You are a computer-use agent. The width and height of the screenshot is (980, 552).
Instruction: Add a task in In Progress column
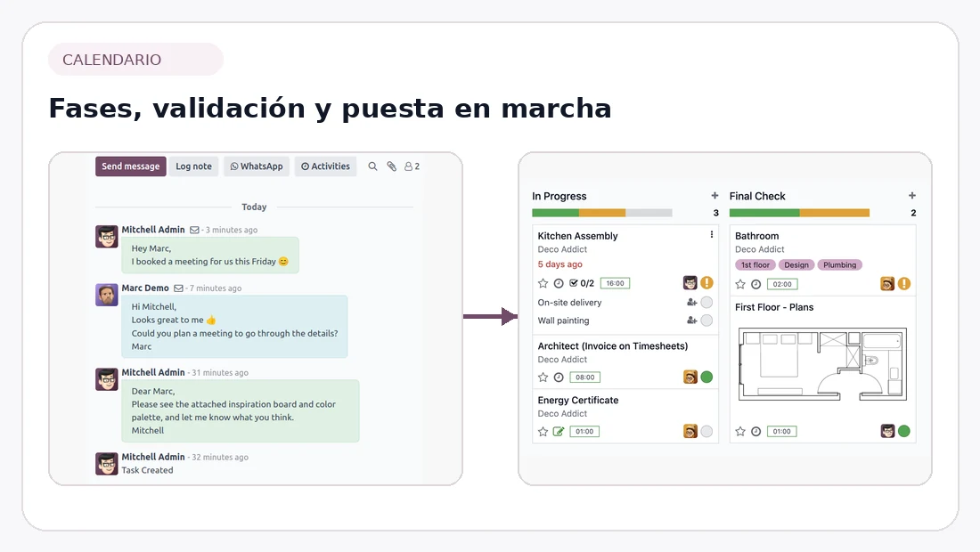click(x=715, y=196)
